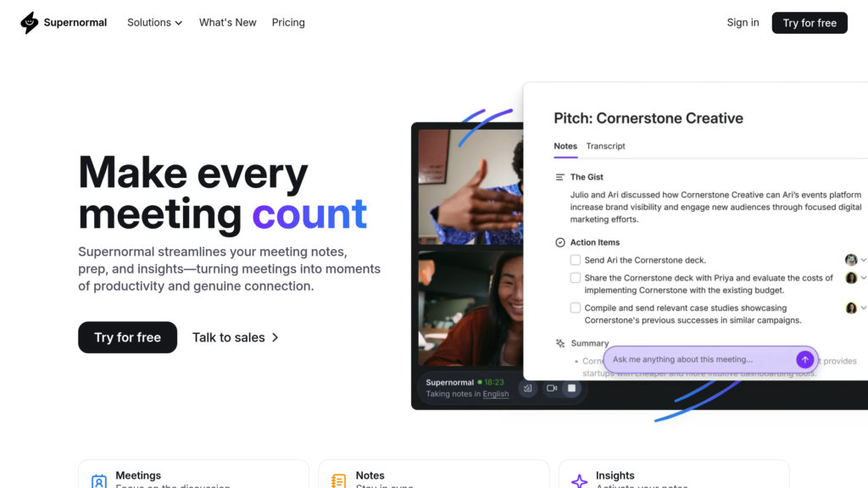Viewport: 868px width, 488px height.
Task: Click the Insights sparkle card icon
Action: (579, 481)
